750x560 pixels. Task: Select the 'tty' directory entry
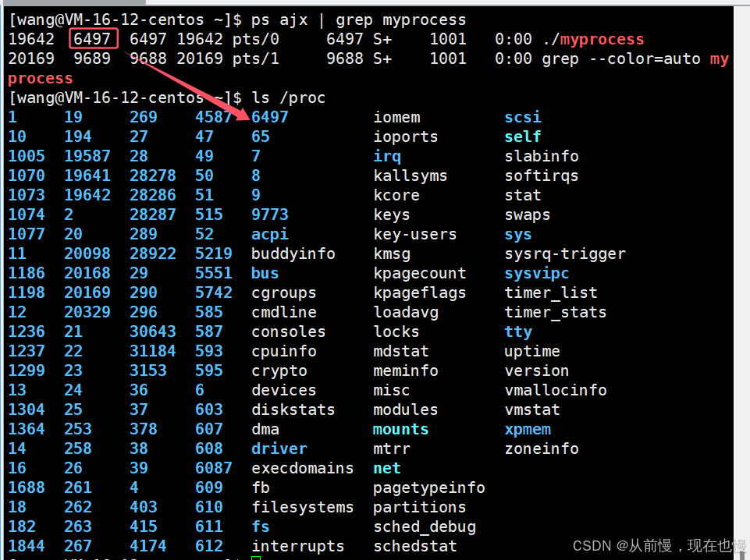pos(518,331)
